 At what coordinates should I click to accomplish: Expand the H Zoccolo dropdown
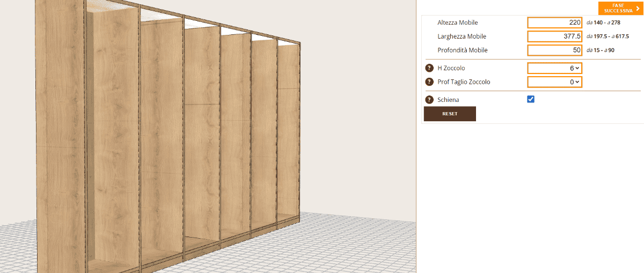(554, 68)
